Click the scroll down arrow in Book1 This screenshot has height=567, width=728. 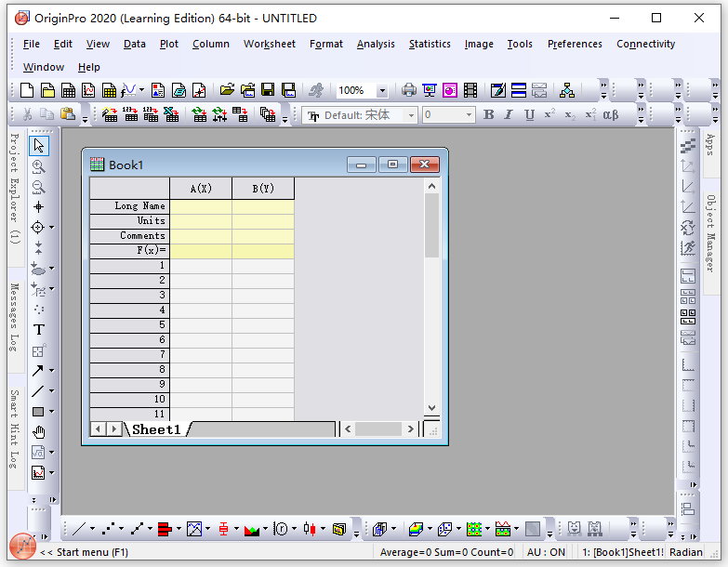point(431,408)
